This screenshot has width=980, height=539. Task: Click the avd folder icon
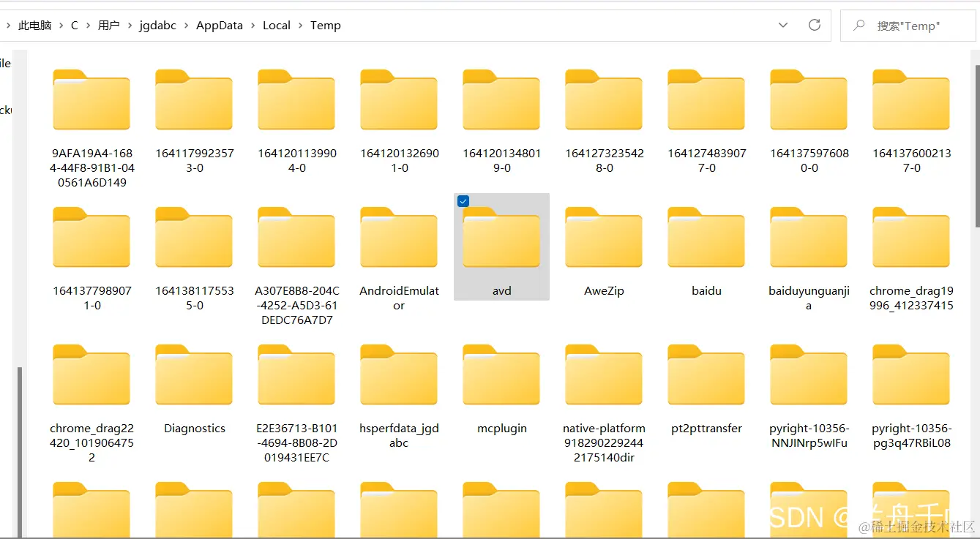[501, 237]
